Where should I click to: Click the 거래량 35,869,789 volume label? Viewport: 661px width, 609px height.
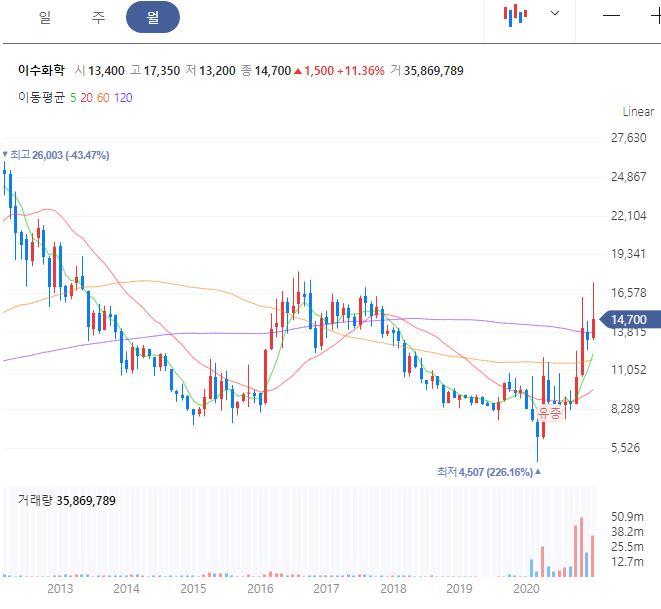pos(67,500)
